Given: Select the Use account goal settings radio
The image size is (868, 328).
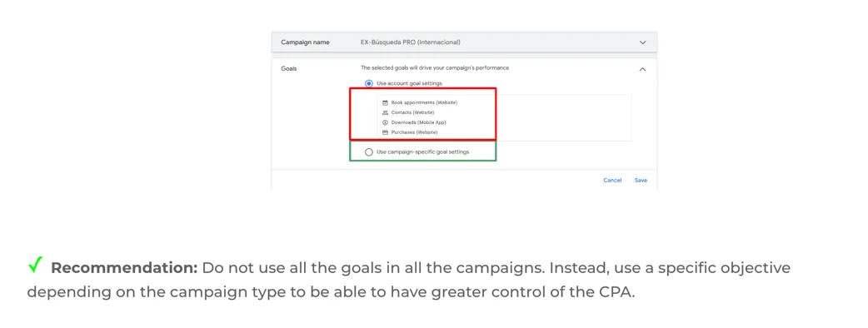Looking at the screenshot, I should (x=369, y=83).
